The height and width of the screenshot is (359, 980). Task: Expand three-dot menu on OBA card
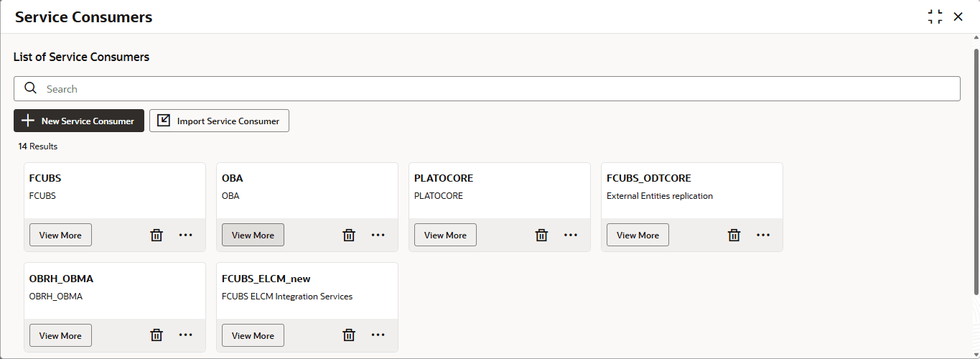tap(378, 235)
